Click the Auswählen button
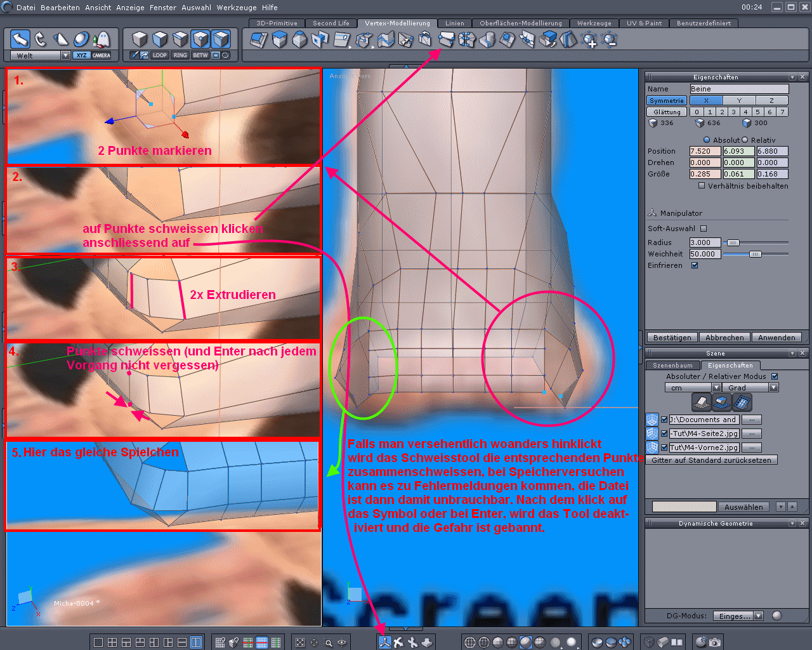Viewport: 812px width, 650px height. [744, 507]
